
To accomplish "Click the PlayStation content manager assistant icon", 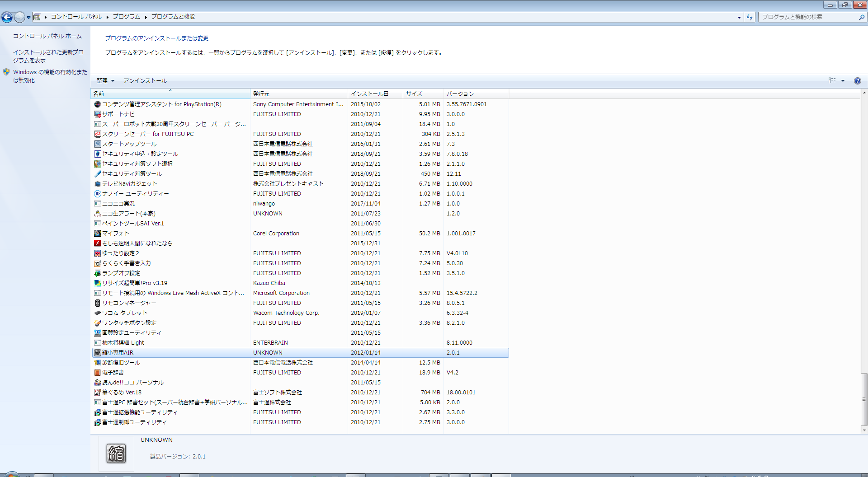I will [x=97, y=104].
